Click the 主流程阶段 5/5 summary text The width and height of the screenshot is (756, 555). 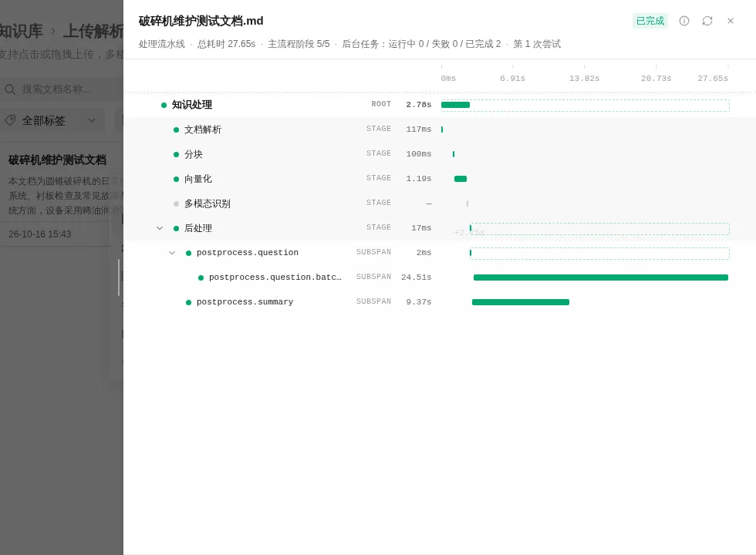click(x=299, y=44)
